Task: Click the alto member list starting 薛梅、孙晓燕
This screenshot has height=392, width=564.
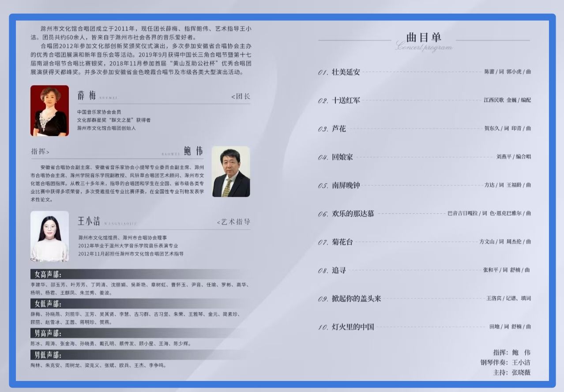Action: (135, 318)
